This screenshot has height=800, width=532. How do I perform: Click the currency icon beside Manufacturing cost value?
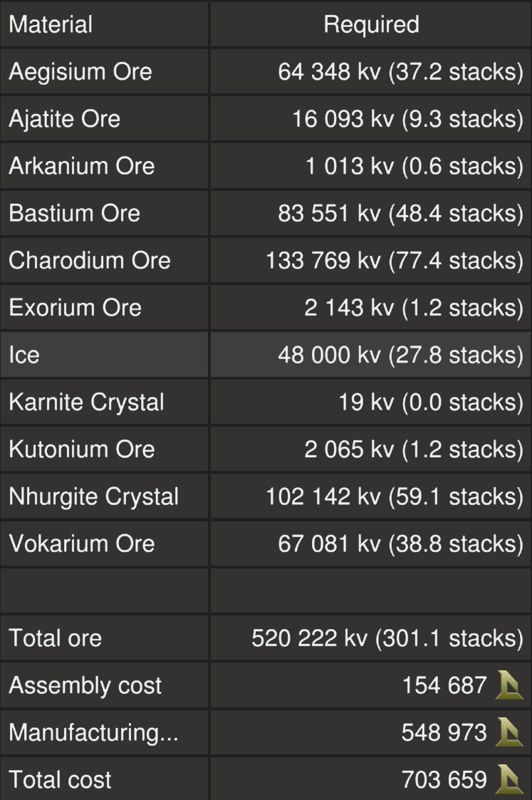coord(510,733)
